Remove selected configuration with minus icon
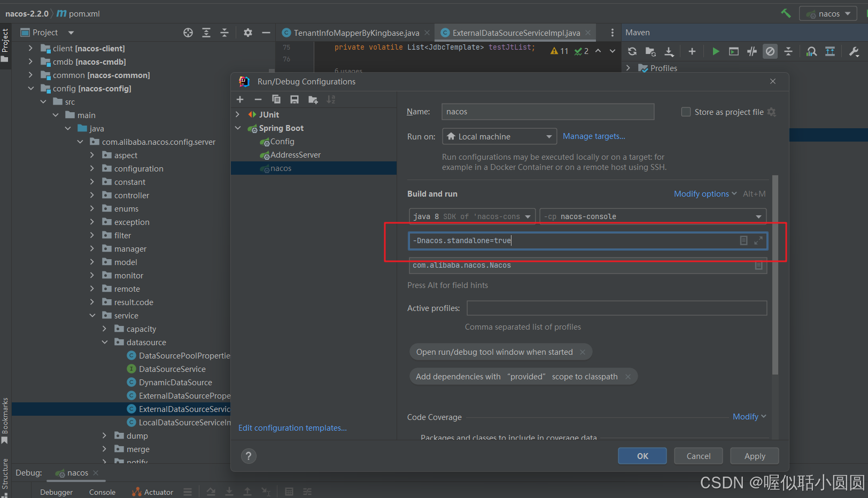 tap(258, 99)
